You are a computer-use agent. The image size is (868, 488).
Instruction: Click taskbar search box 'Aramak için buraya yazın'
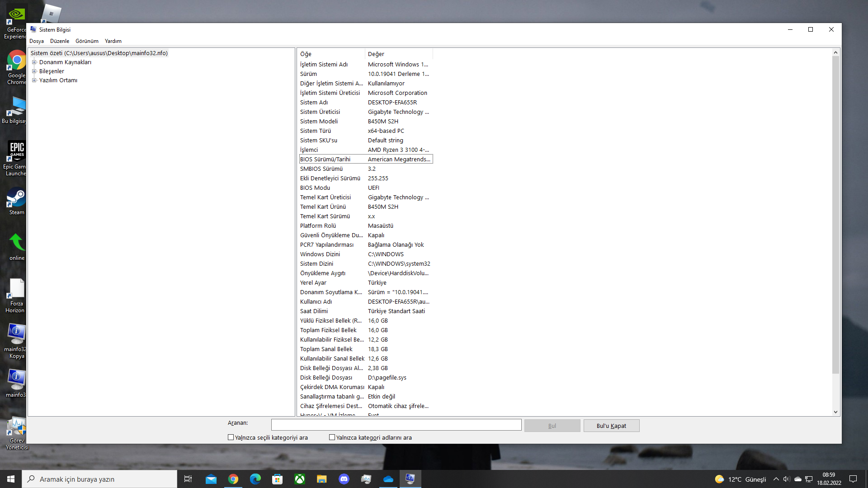click(99, 479)
